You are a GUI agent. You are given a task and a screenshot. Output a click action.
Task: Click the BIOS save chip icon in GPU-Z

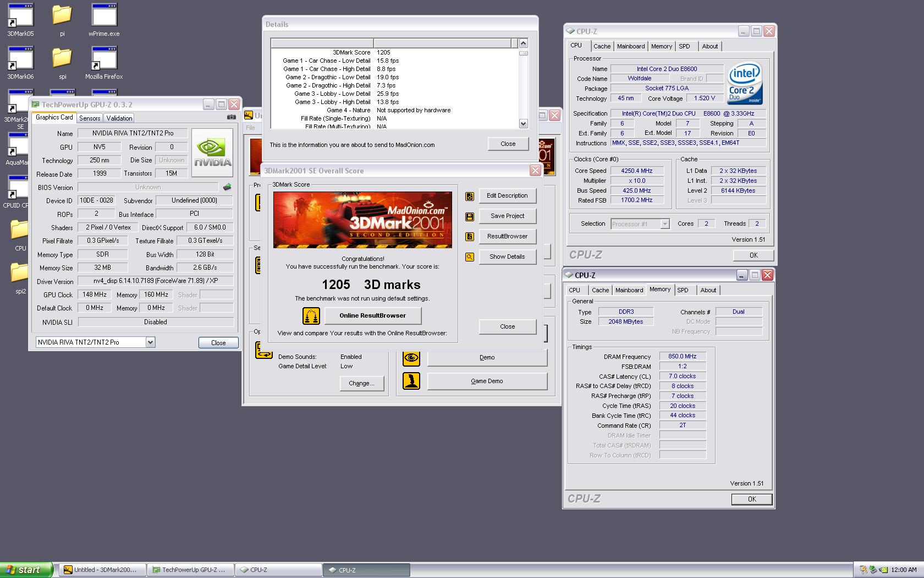[227, 187]
